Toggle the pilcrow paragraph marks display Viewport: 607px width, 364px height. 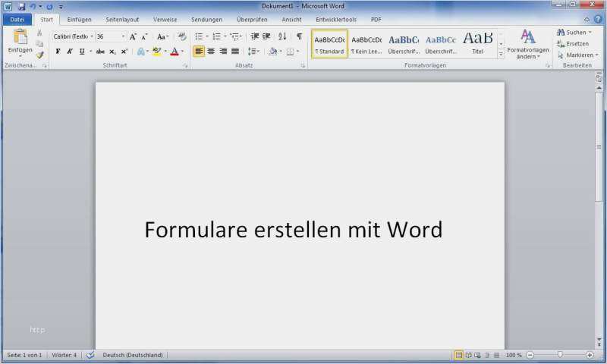299,36
